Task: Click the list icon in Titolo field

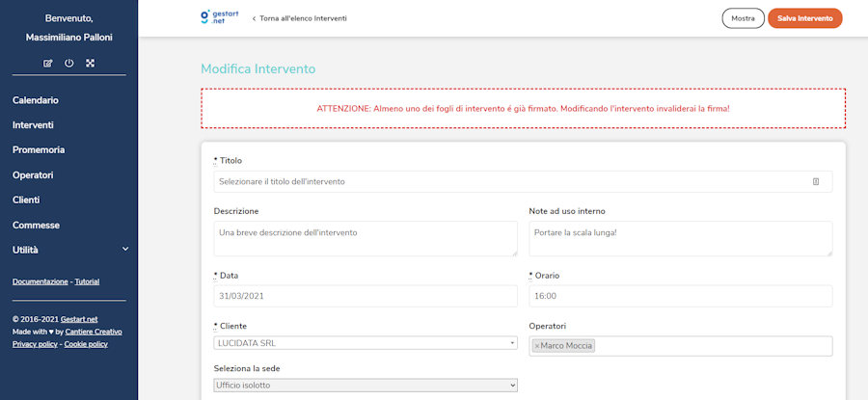Action: (815, 181)
